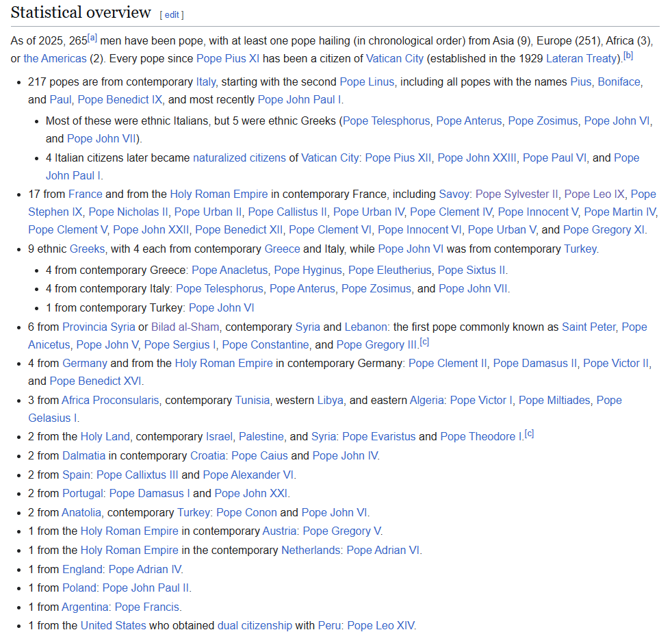
Task: Follow the Holy Land link
Action: pyautogui.click(x=105, y=437)
